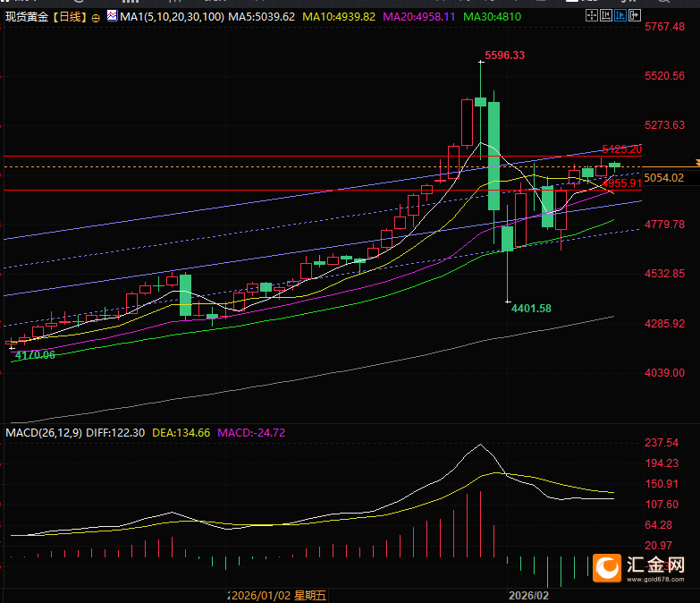Click 4039.00 on the price axis
Viewport: 700px width, 603px height.
664,372
